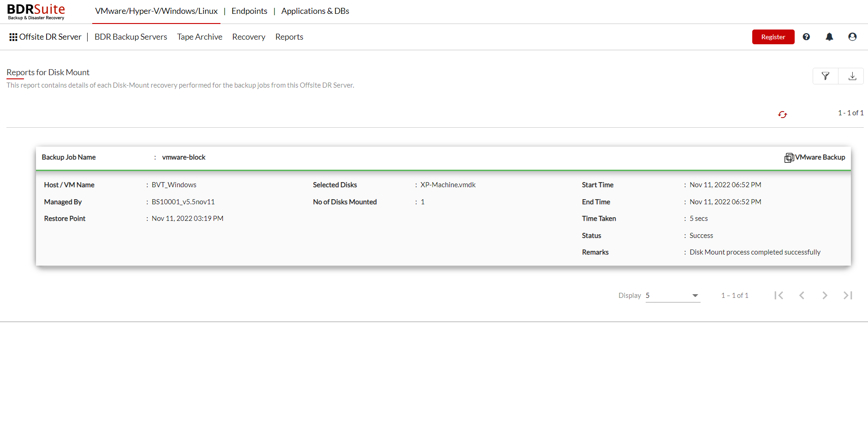Open the help question mark icon
This screenshot has height=421, width=868.
[806, 37]
